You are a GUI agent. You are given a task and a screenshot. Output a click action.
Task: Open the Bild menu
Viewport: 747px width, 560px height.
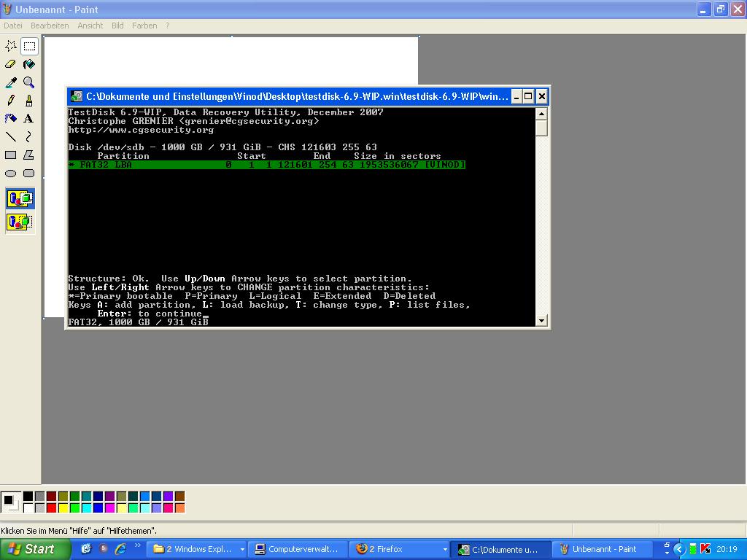pyautogui.click(x=117, y=26)
